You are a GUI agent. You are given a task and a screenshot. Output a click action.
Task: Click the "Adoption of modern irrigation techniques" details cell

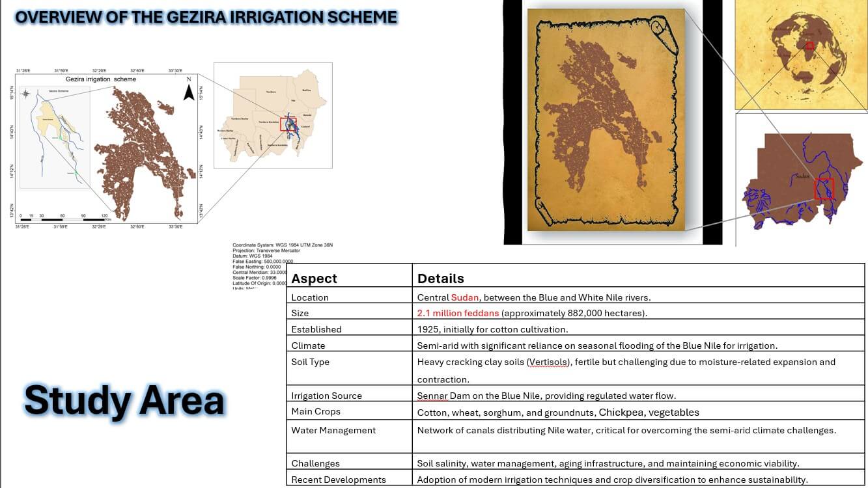[x=639, y=478]
